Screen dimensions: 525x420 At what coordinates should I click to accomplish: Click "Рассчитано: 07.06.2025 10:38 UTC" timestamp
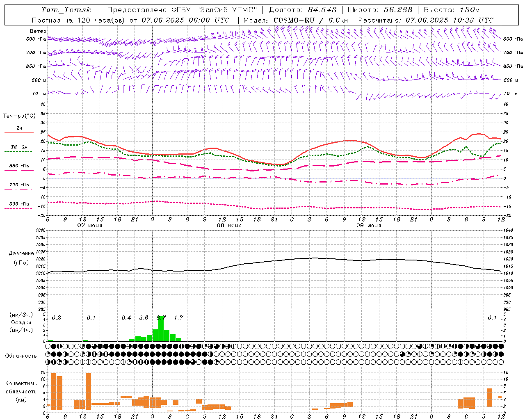[x=426, y=20]
